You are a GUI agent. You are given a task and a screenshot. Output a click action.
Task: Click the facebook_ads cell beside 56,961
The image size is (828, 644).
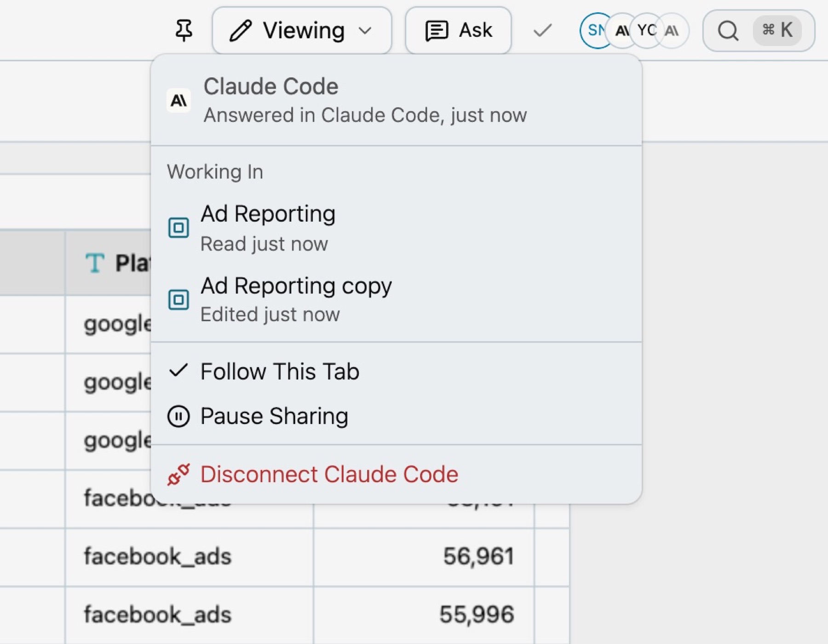(189, 557)
